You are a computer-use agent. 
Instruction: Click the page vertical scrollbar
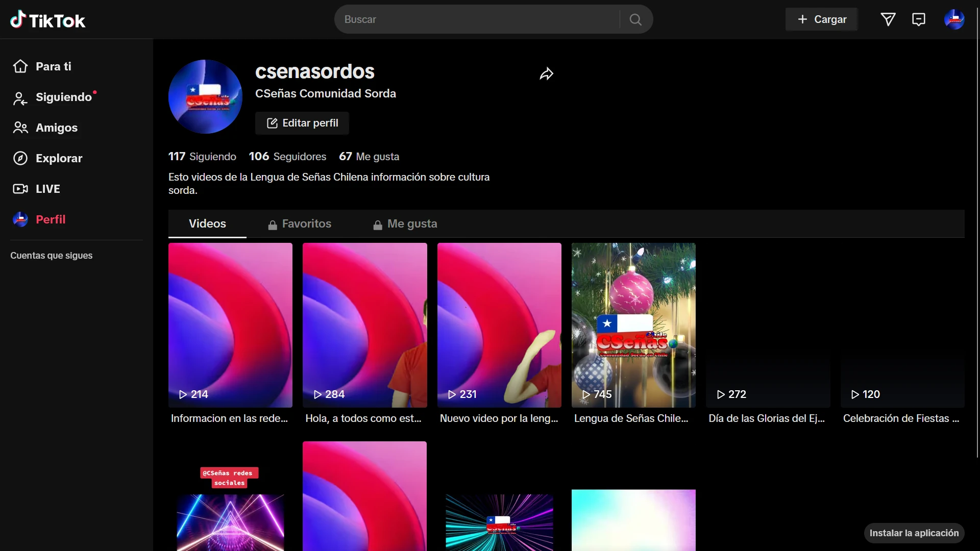coord(977,232)
